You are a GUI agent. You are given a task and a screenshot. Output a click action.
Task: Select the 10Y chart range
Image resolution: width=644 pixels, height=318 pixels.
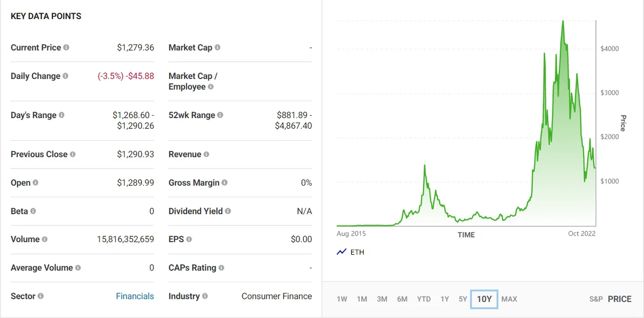click(x=485, y=299)
